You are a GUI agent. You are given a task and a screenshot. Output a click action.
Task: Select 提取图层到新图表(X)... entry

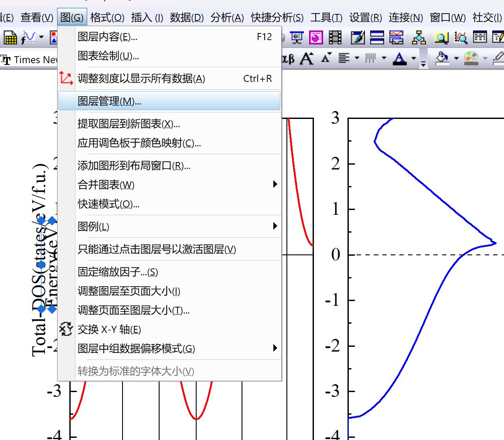pyautogui.click(x=170, y=124)
